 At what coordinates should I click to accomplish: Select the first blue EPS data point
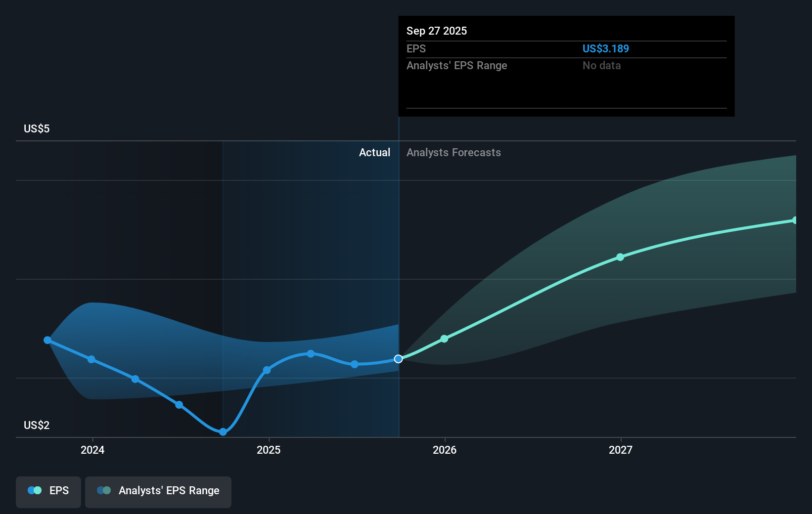click(47, 340)
